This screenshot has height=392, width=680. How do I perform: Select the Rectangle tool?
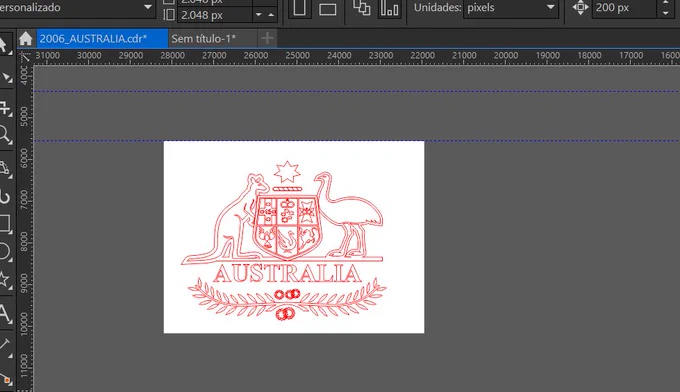(5, 224)
